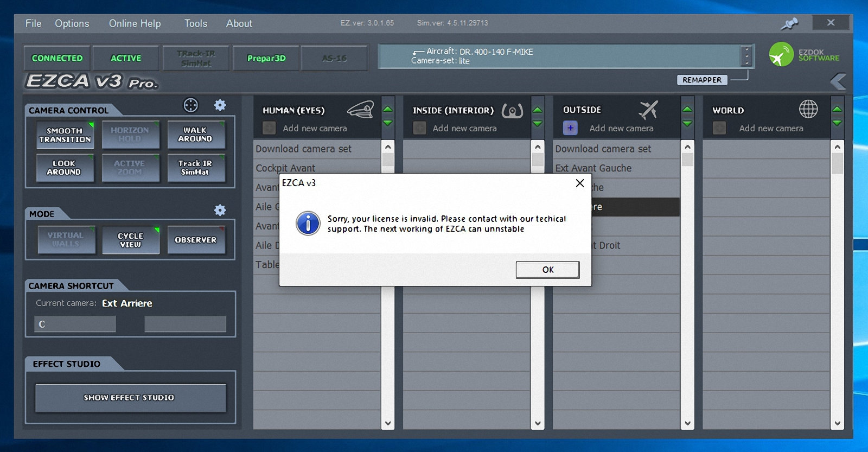Click the pin window icon

pos(789,23)
